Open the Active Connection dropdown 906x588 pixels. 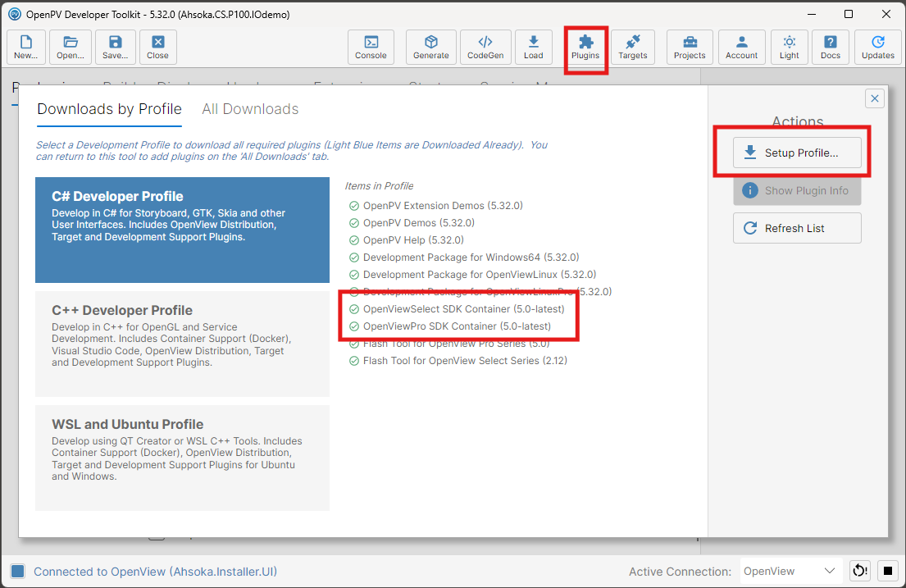791,571
